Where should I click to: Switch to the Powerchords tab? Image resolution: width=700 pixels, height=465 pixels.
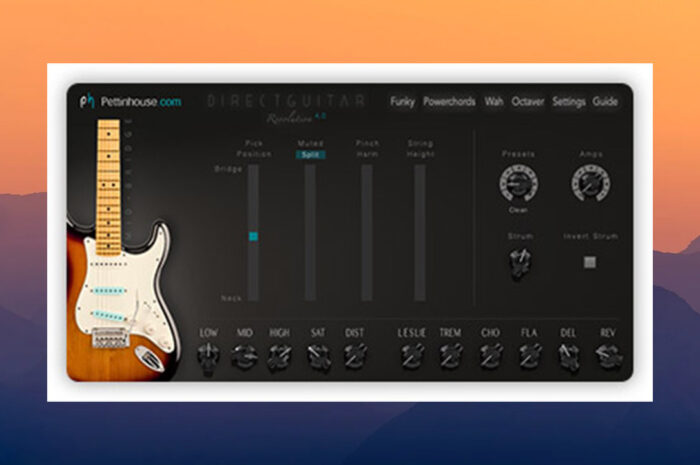(449, 102)
